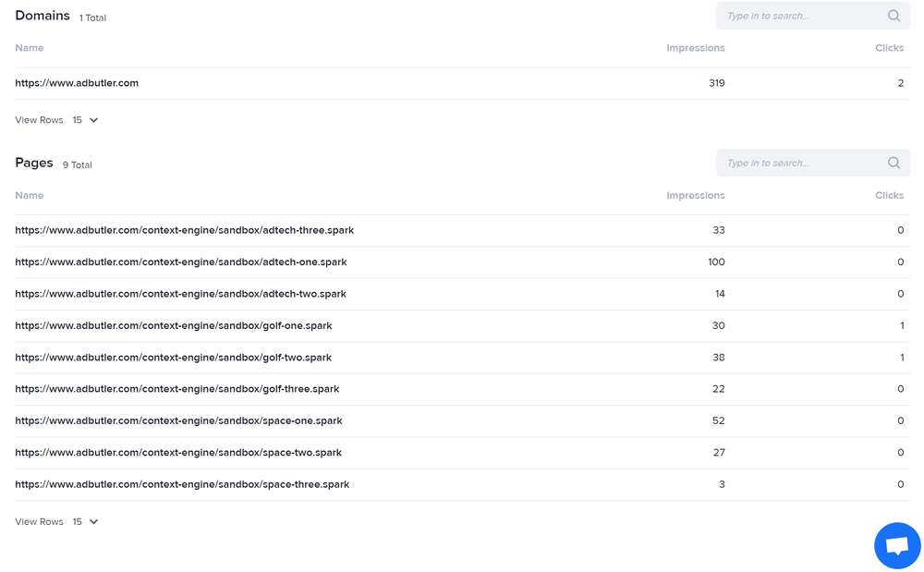Focus the Pages search input field
Screen dimensions: 924x572
click(812, 164)
